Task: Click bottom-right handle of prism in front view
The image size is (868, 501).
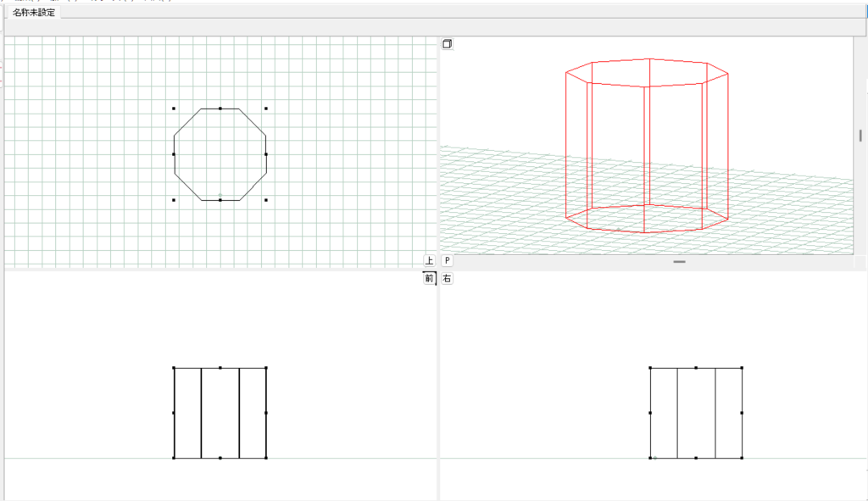Action: [x=266, y=458]
